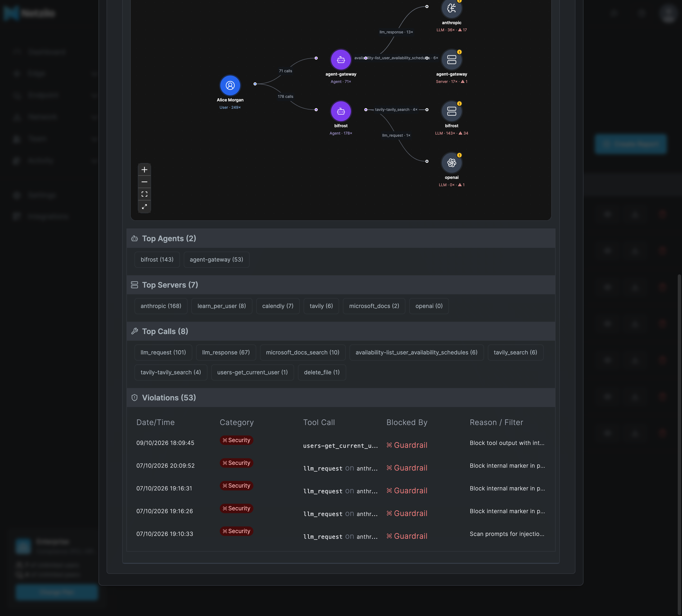Click Guardrail icon in 09/10/2026 18:09:45 row

tap(389, 445)
